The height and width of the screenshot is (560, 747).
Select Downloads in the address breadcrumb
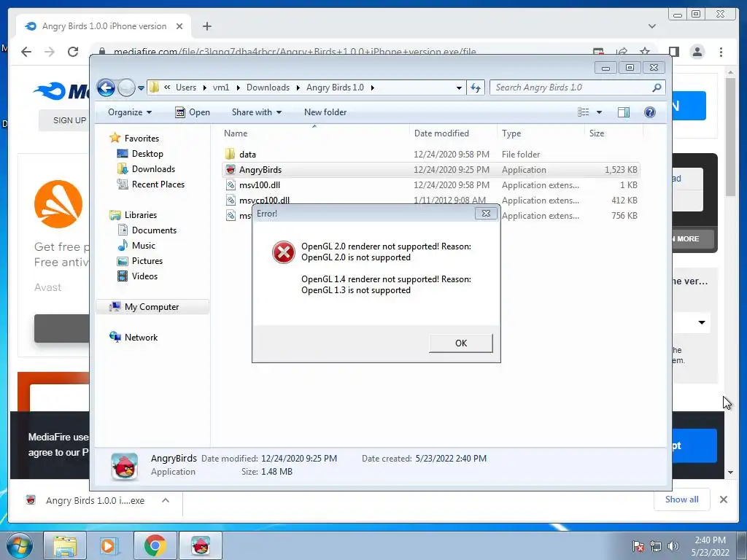click(268, 87)
